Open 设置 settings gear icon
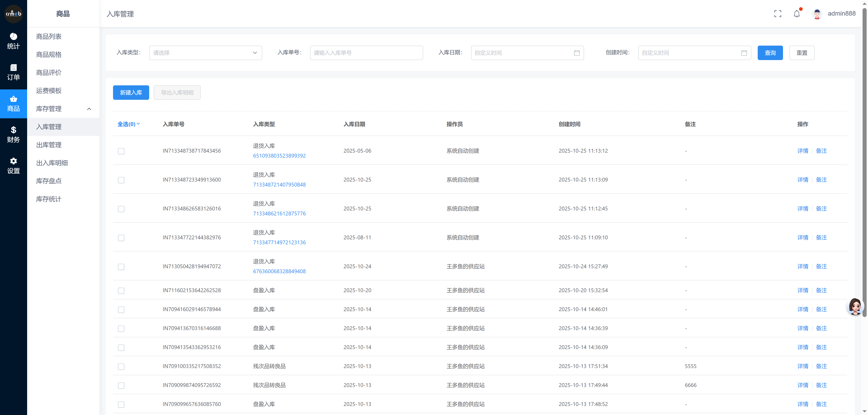The image size is (868, 415). point(14,166)
